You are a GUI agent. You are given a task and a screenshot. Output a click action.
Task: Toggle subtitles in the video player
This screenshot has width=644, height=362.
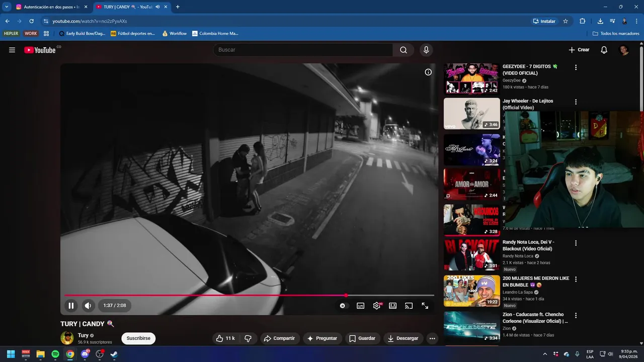coord(360,306)
